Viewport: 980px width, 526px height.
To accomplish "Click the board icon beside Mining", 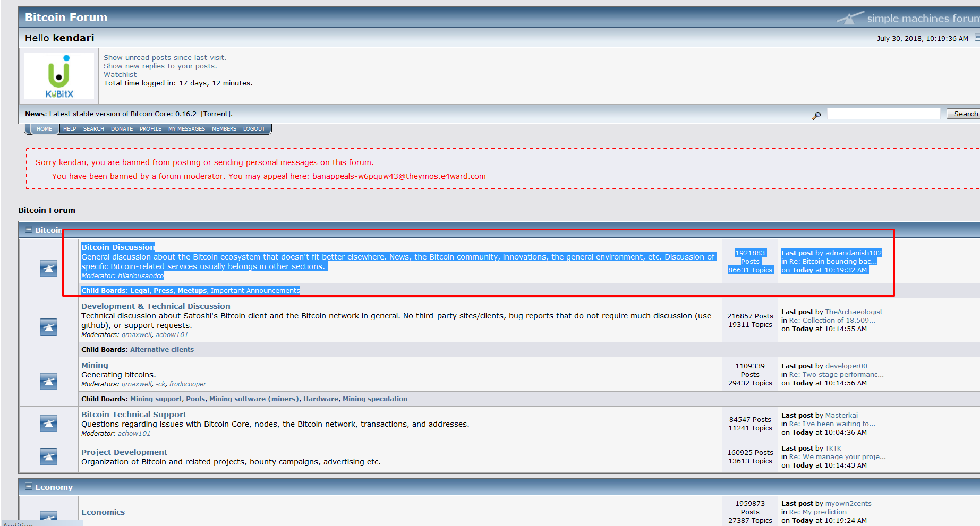I will pyautogui.click(x=48, y=381).
